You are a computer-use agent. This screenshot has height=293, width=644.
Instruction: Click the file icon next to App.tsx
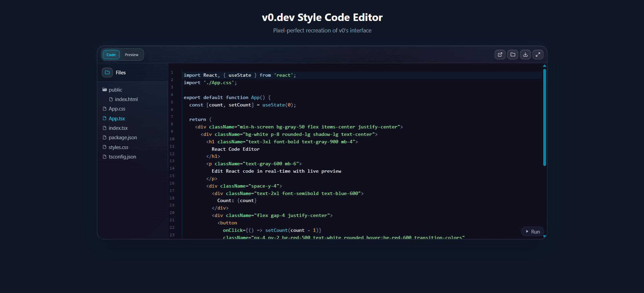click(x=104, y=118)
